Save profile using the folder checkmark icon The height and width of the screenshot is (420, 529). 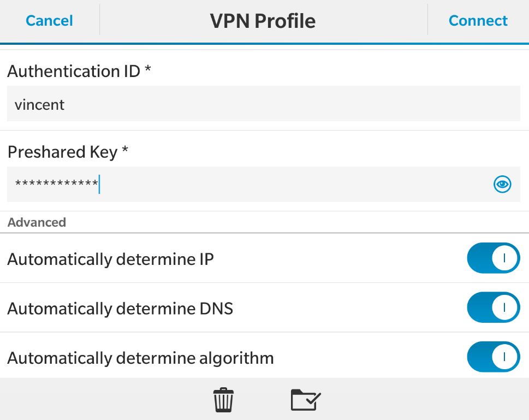[306, 400]
